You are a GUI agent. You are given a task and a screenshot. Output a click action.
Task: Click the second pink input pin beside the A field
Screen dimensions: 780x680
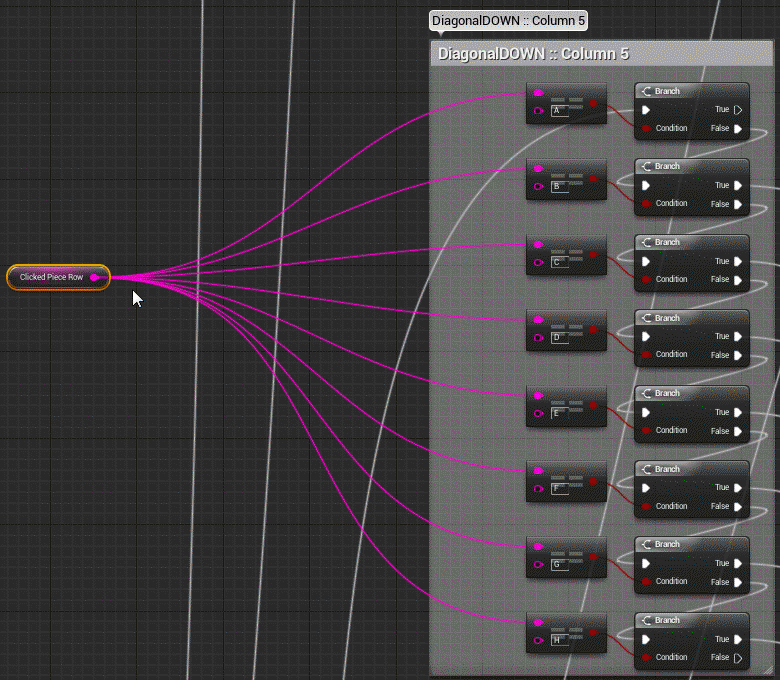(x=538, y=111)
